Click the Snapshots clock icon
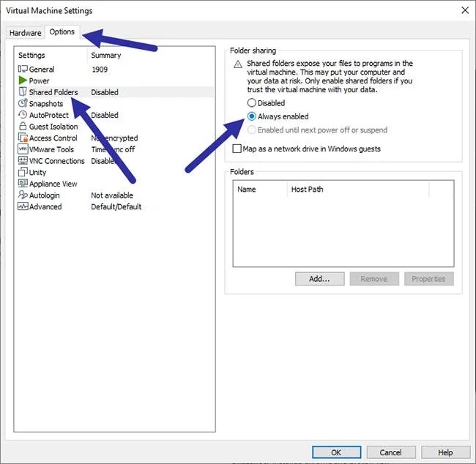The height and width of the screenshot is (464, 476). [x=23, y=103]
